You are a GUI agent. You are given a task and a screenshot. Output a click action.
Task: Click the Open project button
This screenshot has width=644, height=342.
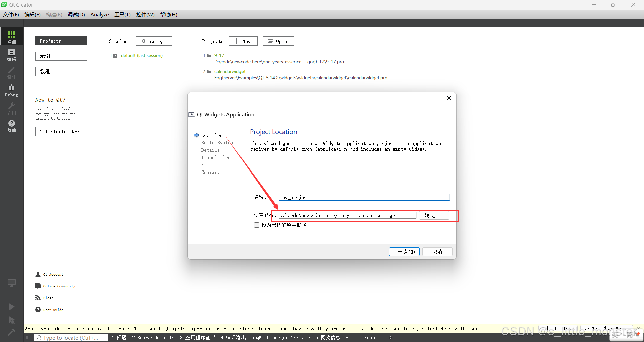click(x=278, y=41)
